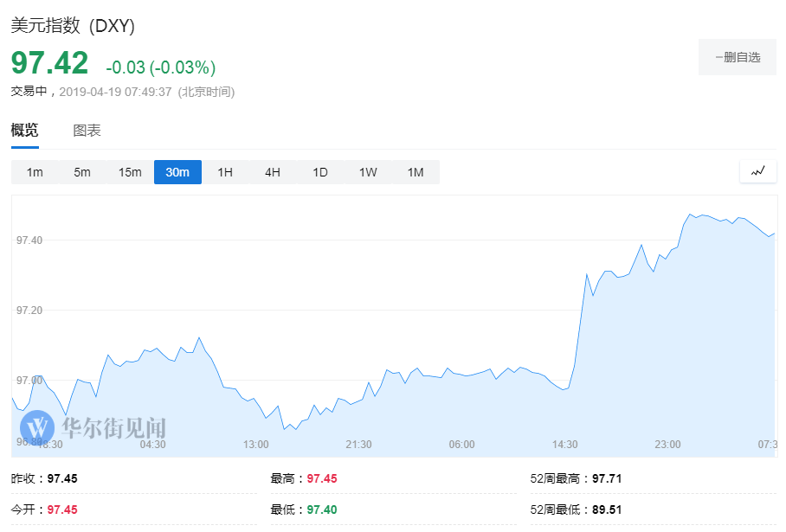This screenshot has height=532, width=786.
Task: Choose the 15m time interval
Action: [130, 172]
